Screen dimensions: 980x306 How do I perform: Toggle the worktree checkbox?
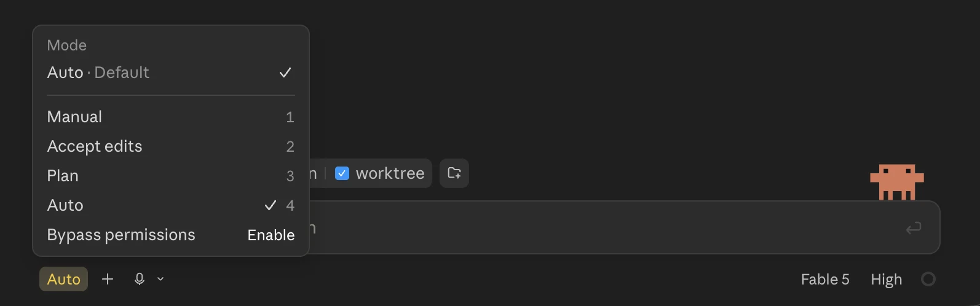tap(342, 173)
